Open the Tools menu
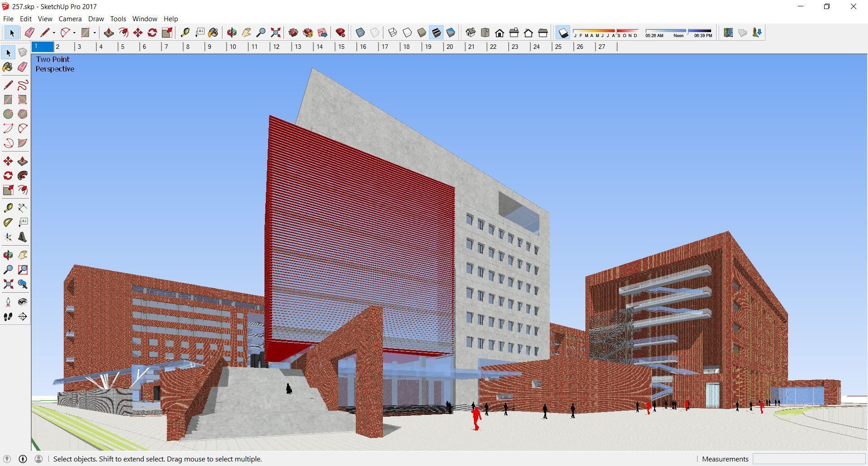Screen dimensions: 868x466 point(118,19)
